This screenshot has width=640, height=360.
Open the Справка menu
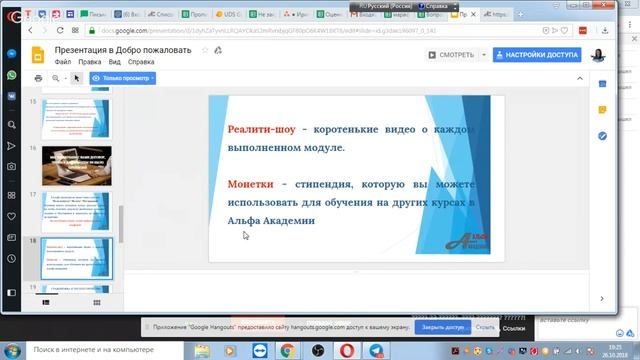click(141, 62)
